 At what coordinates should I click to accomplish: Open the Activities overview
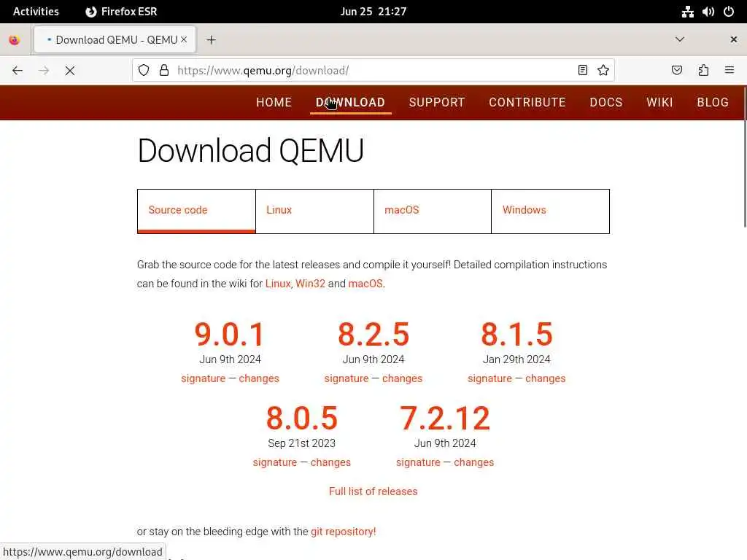[x=36, y=12]
